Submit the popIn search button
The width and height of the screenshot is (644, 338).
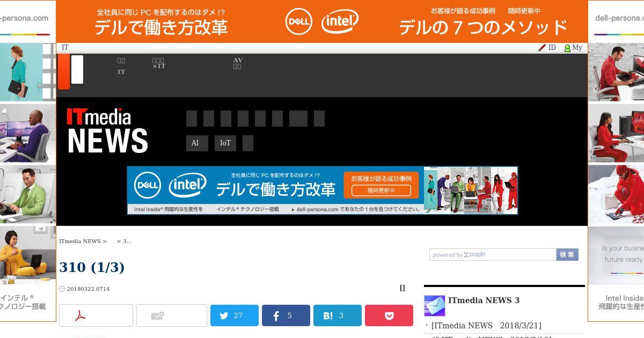pyautogui.click(x=567, y=255)
